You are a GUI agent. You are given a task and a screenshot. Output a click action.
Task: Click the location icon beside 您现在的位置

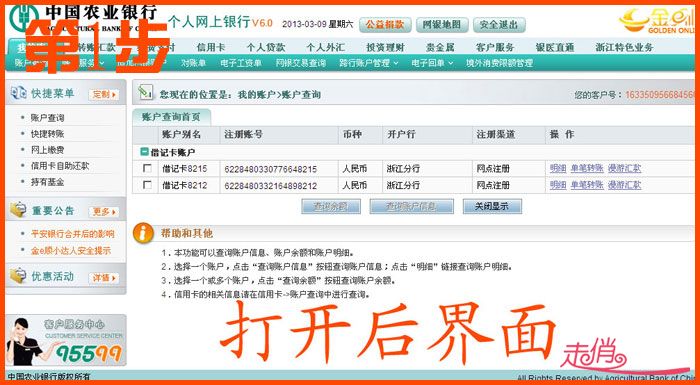pyautogui.click(x=146, y=92)
